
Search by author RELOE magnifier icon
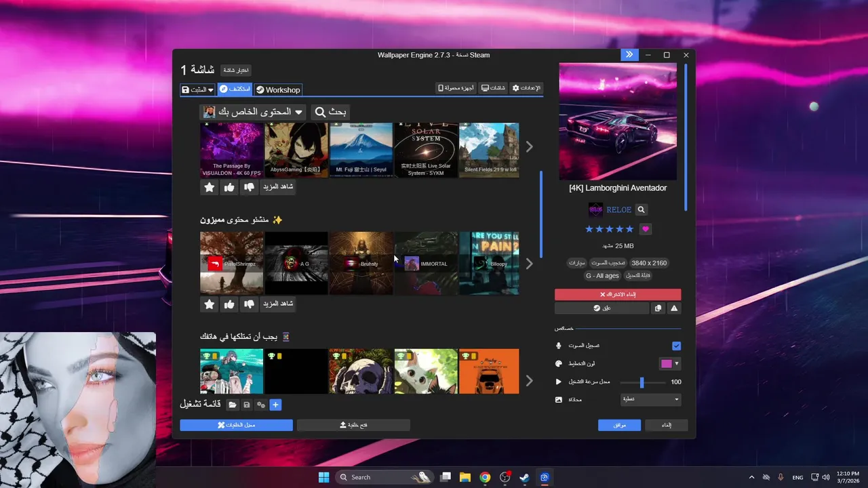641,210
